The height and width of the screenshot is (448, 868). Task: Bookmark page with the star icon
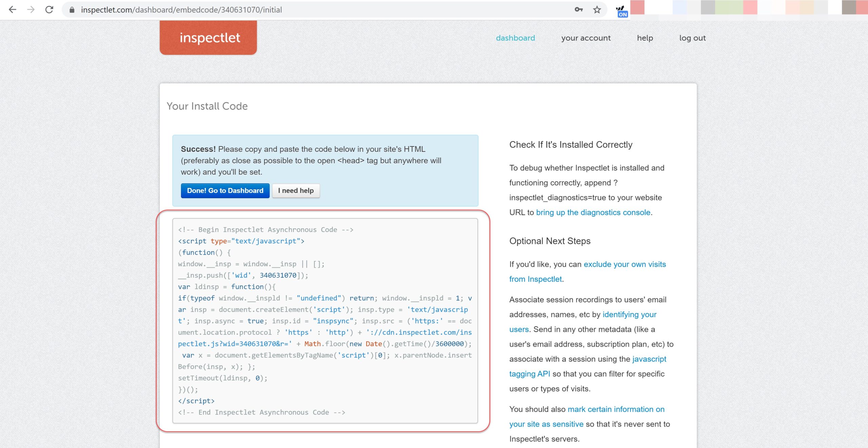[597, 9]
